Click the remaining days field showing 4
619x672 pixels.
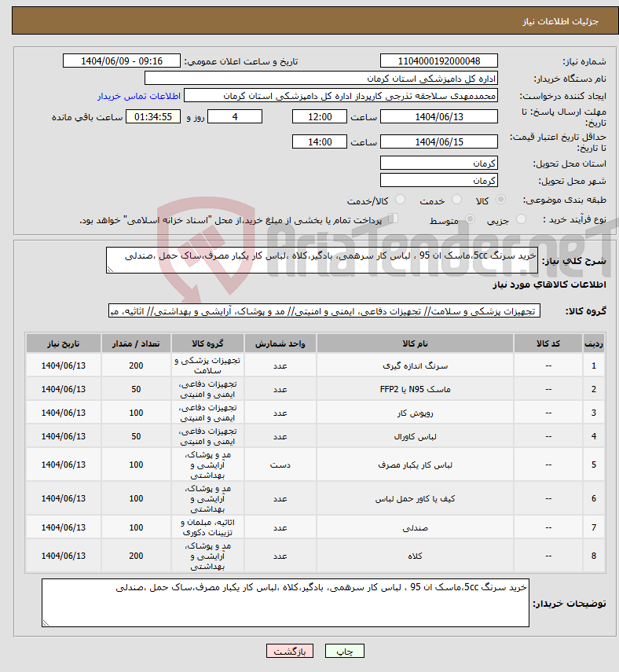click(235, 116)
